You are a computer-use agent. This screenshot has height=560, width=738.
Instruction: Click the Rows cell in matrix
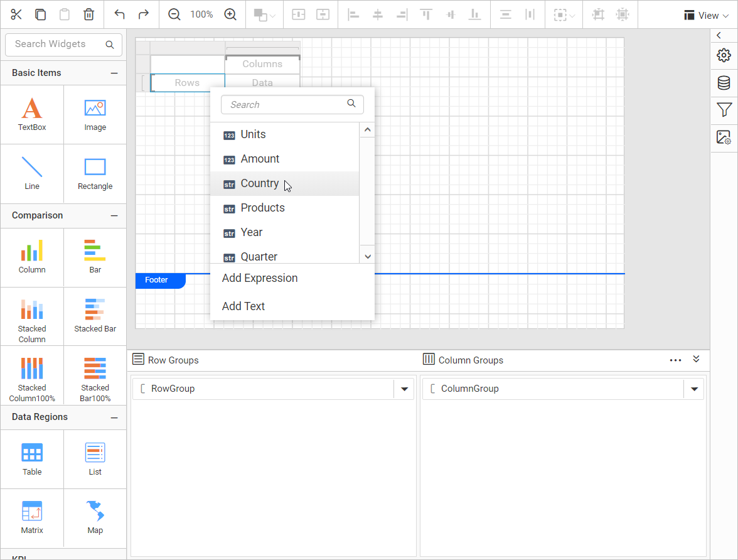coord(187,83)
